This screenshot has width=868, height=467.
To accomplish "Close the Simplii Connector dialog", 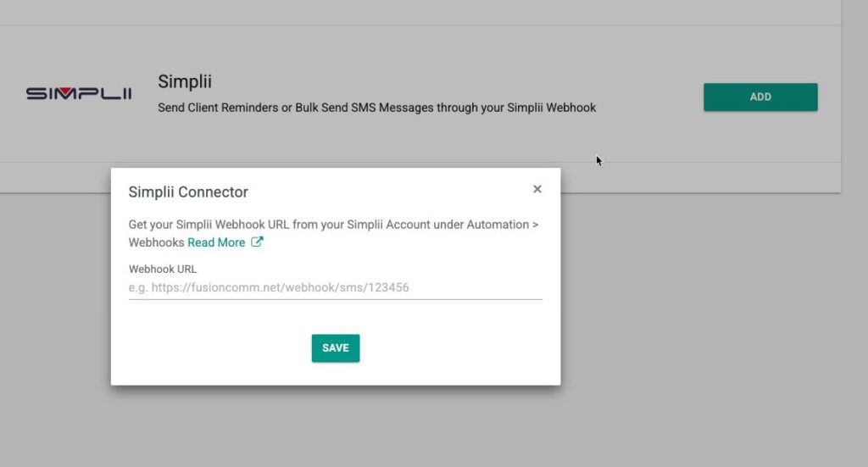I will tap(537, 189).
